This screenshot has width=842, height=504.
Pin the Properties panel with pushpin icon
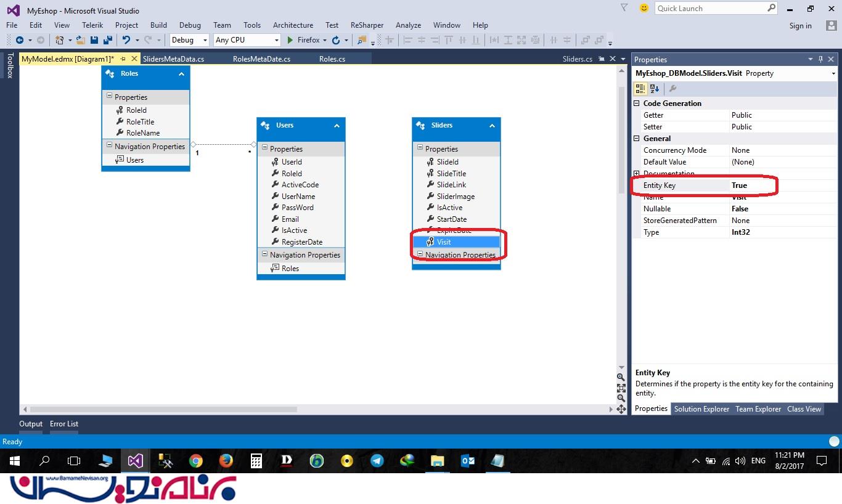(x=820, y=59)
